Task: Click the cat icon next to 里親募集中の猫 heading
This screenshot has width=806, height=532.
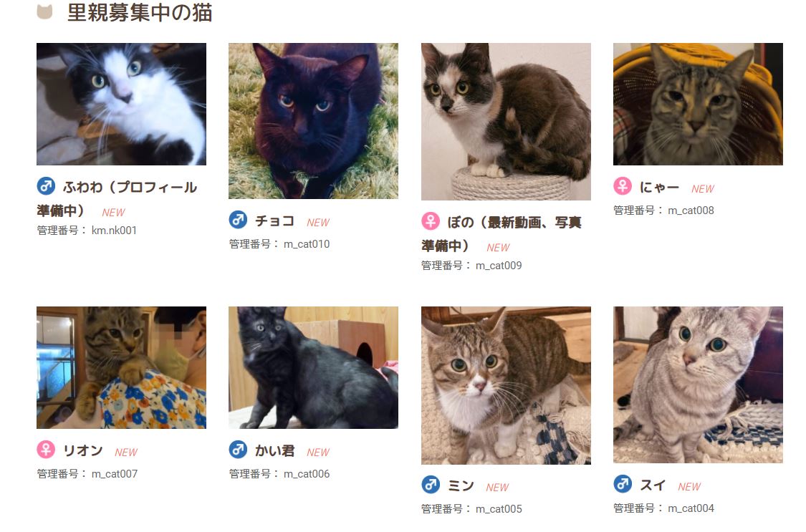Action: 44,11
